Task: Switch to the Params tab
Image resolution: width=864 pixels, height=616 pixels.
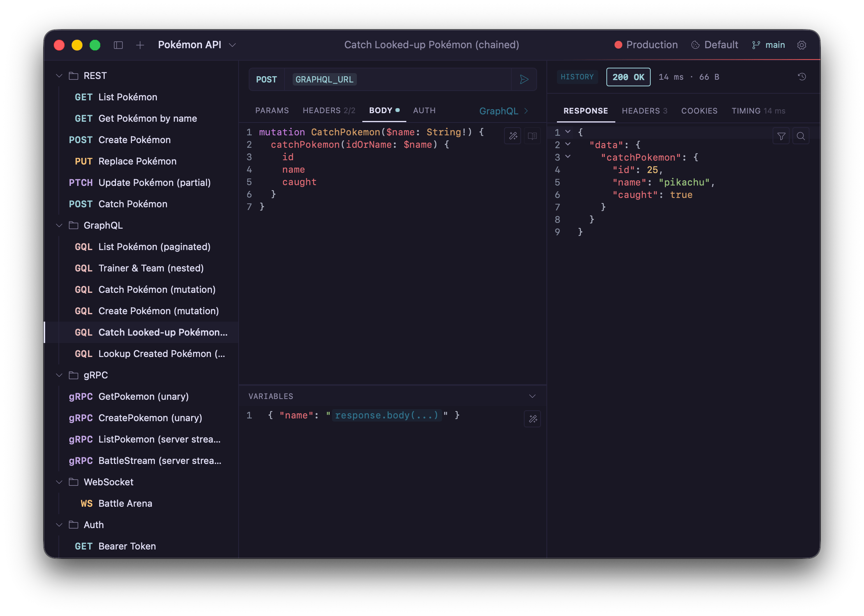Action: click(x=272, y=111)
